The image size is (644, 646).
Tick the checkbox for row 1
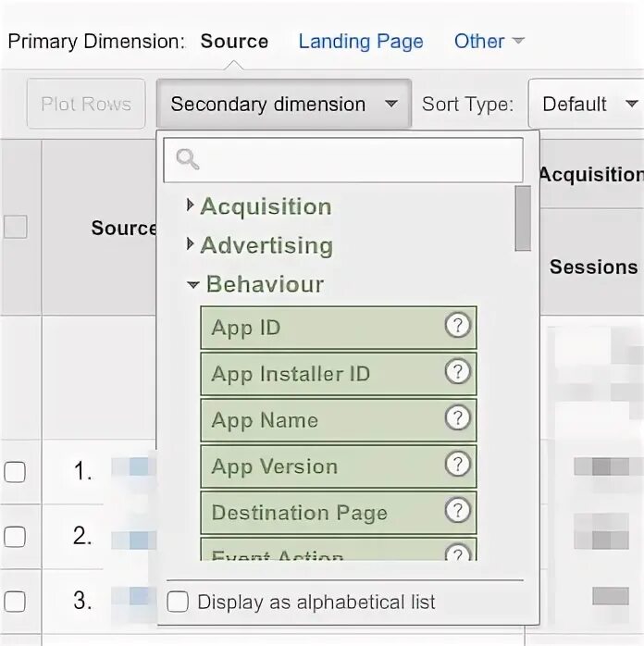(15, 472)
